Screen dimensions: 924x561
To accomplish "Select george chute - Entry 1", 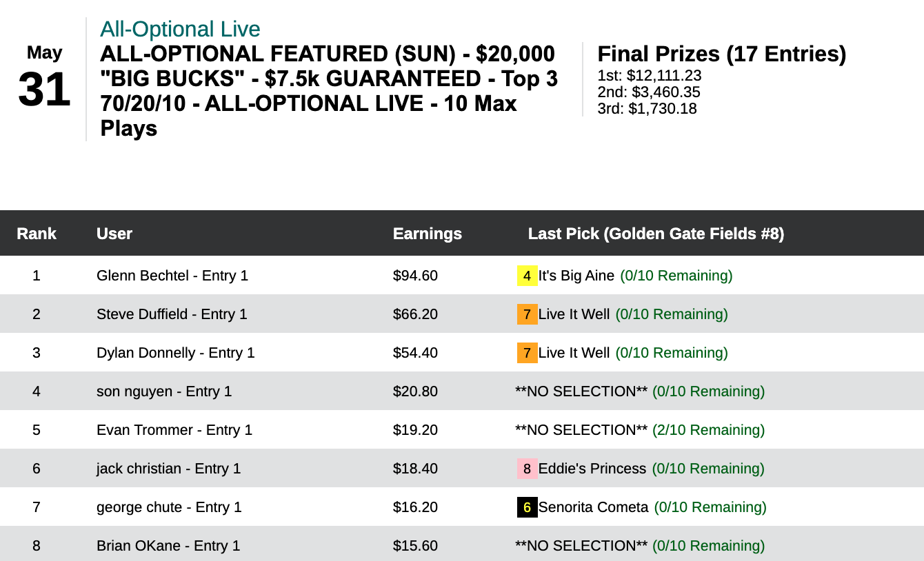I will 169,507.
